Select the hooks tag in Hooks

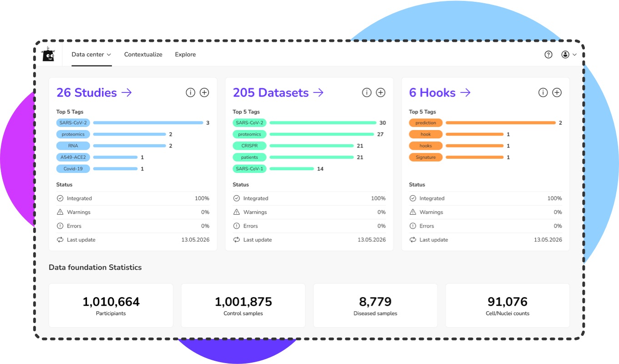tap(426, 146)
